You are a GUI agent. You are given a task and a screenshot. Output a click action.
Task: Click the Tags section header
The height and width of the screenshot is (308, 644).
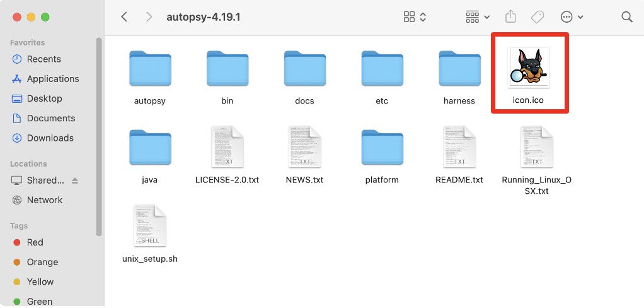[19, 226]
